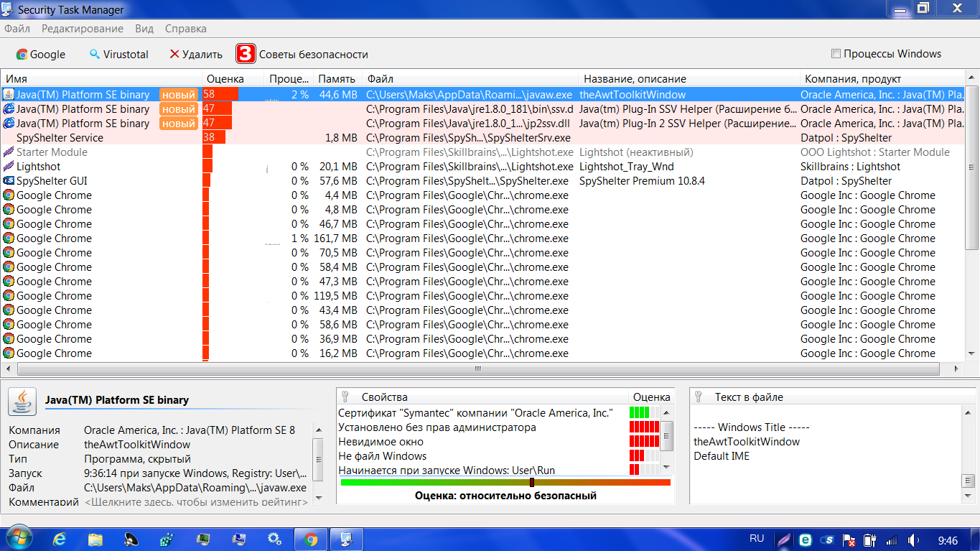Sort processes by the Оценка column header
This screenshot has width=980, height=551.
click(233, 79)
